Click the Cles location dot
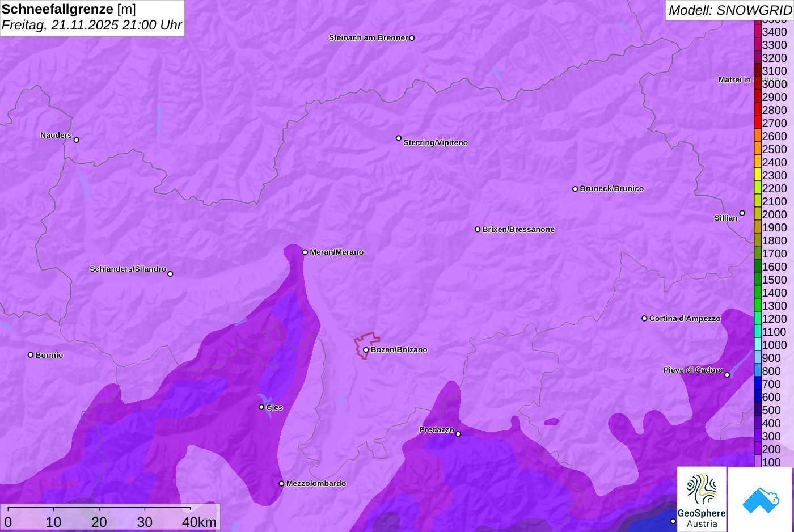The width and height of the screenshot is (794, 532). 261,407
